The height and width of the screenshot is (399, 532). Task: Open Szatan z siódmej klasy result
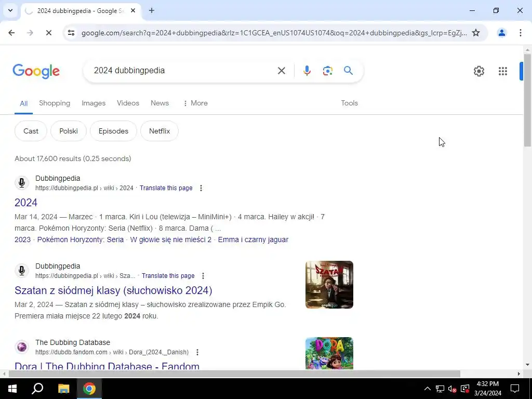coord(113,290)
